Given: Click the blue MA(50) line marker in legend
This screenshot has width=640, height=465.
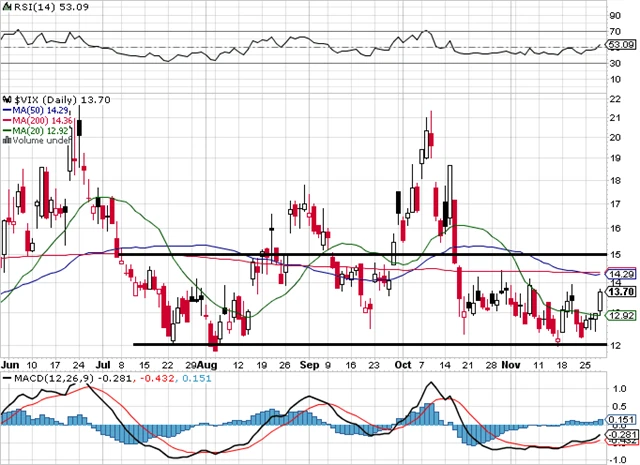Looking at the screenshot, I should pos(7,111).
